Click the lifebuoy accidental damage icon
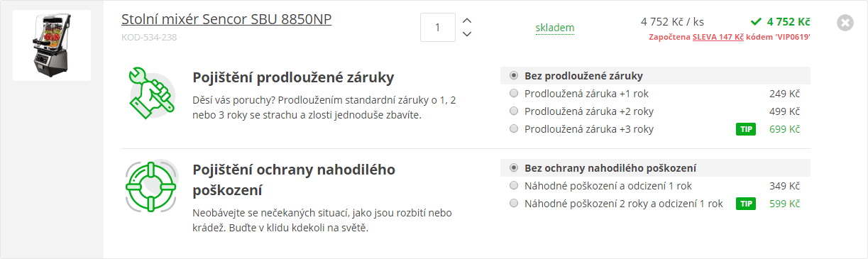This screenshot has width=868, height=259. point(151,187)
